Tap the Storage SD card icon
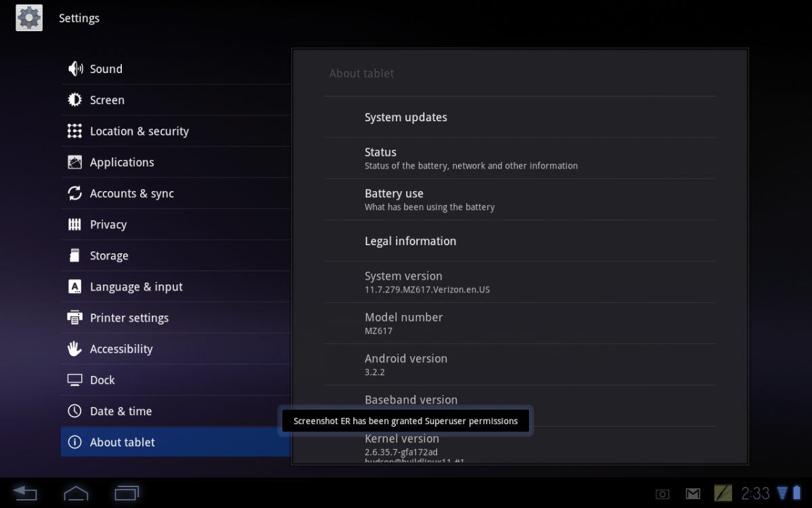Image resolution: width=812 pixels, height=508 pixels. (75, 256)
